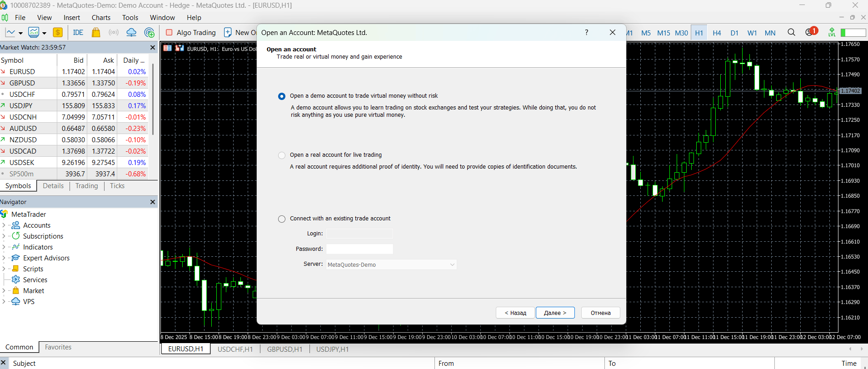868x369 pixels.
Task: Expand the Expert Advisors tree node
Action: point(4,258)
